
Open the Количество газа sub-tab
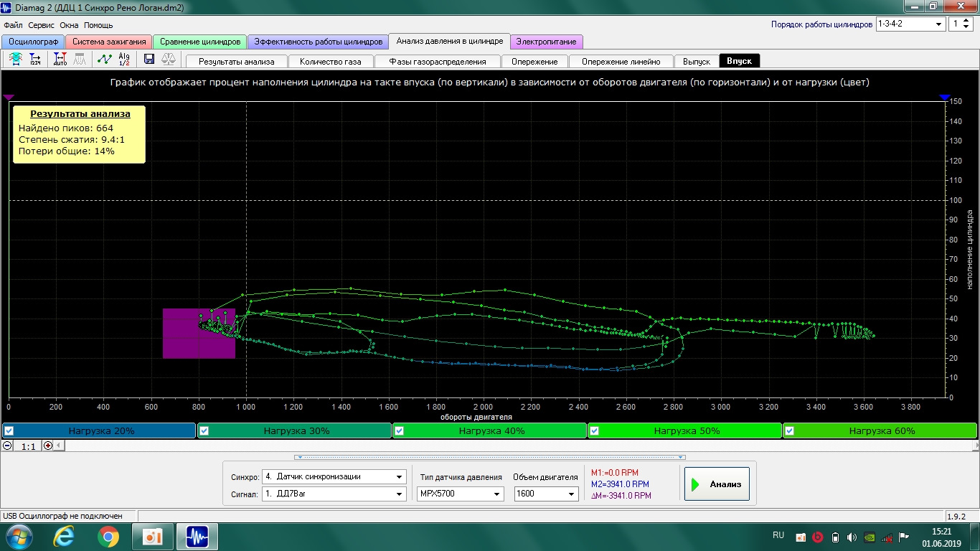[331, 62]
